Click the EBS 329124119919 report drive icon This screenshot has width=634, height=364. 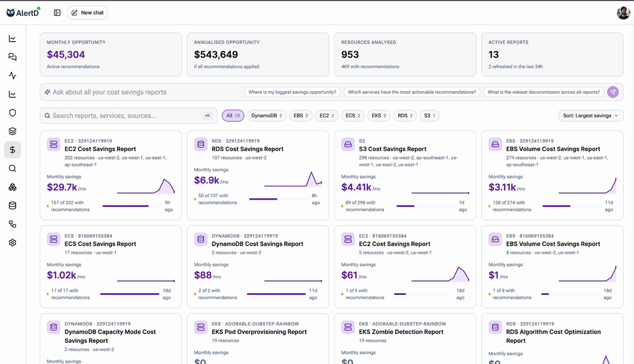495,144
